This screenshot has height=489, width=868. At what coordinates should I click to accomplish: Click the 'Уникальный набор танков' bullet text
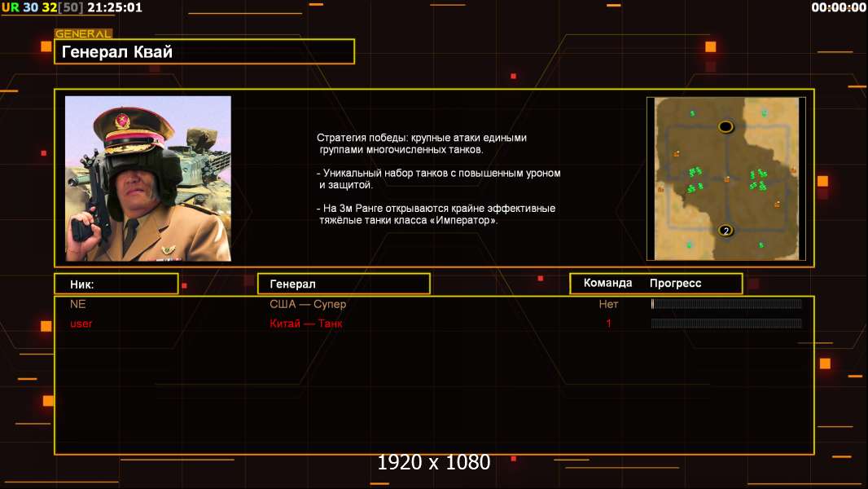(439, 178)
